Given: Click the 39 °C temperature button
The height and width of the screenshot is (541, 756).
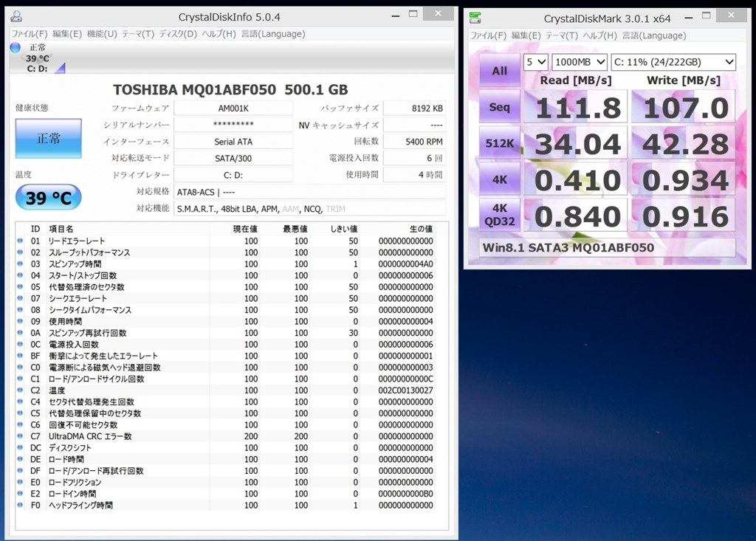Looking at the screenshot, I should [x=48, y=197].
